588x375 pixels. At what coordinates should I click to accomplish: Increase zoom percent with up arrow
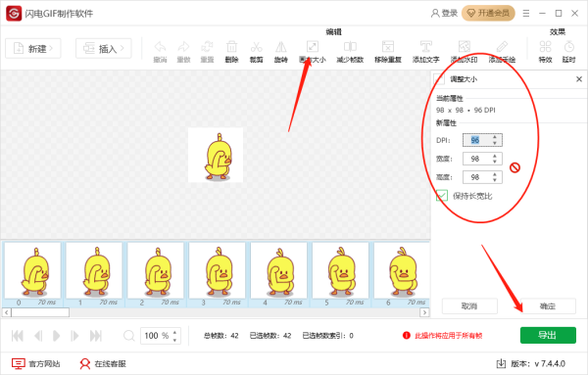click(175, 332)
